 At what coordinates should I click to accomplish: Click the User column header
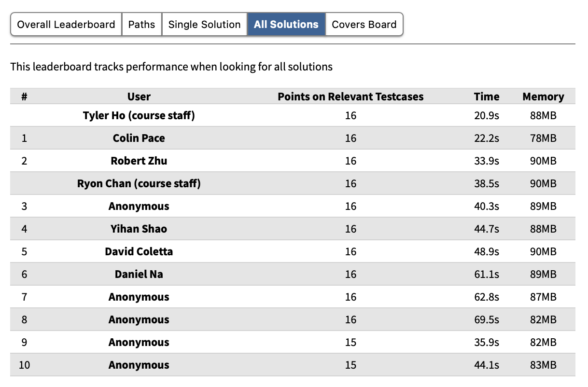coord(139,97)
